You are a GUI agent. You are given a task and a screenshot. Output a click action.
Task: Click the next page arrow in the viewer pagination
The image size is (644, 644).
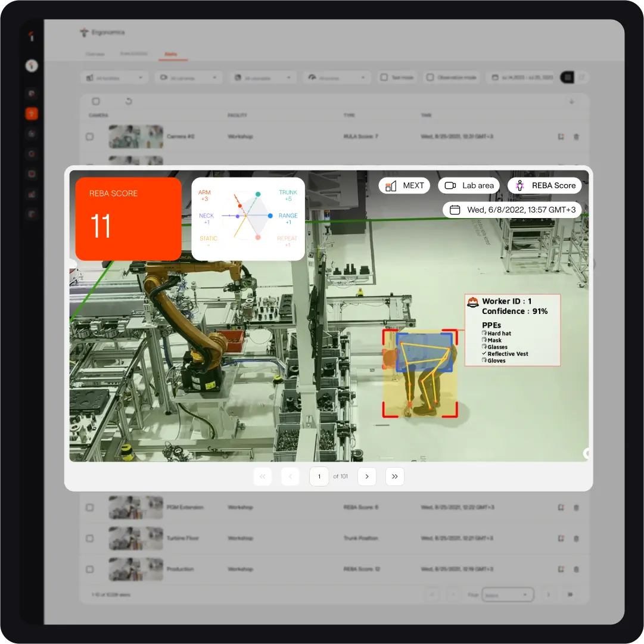click(367, 477)
